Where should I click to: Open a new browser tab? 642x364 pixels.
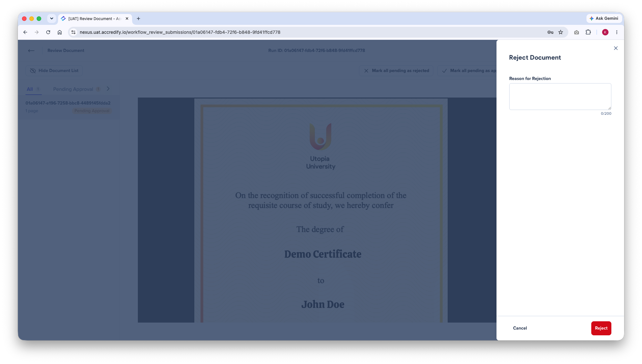coord(138,18)
